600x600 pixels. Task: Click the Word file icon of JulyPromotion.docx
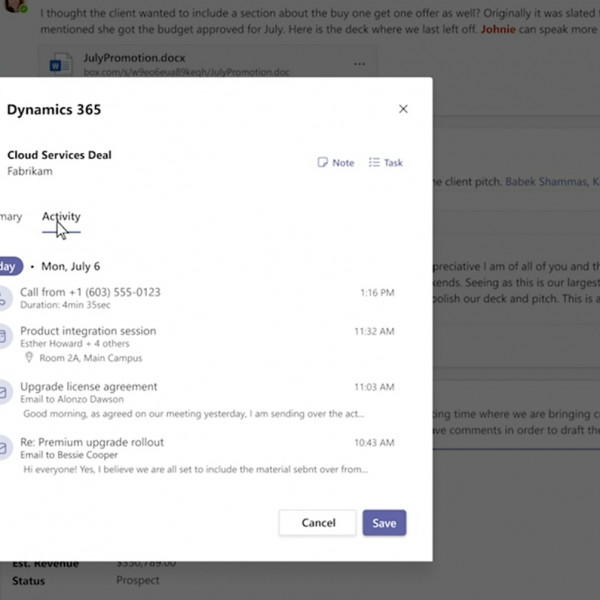click(x=61, y=64)
